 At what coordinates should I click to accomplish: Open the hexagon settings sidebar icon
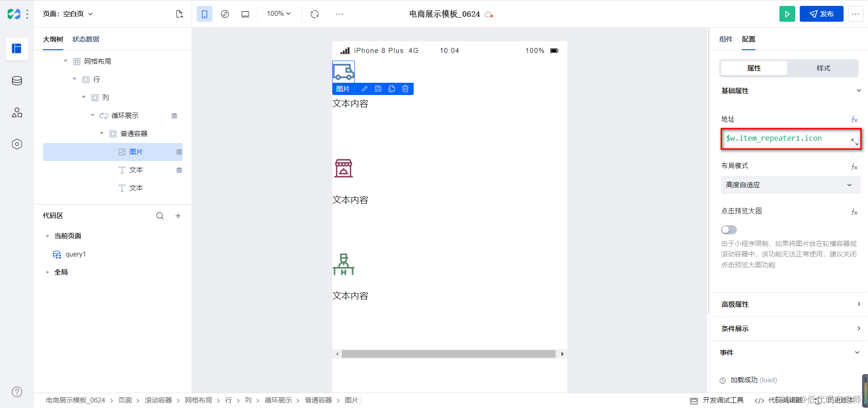coord(17,144)
